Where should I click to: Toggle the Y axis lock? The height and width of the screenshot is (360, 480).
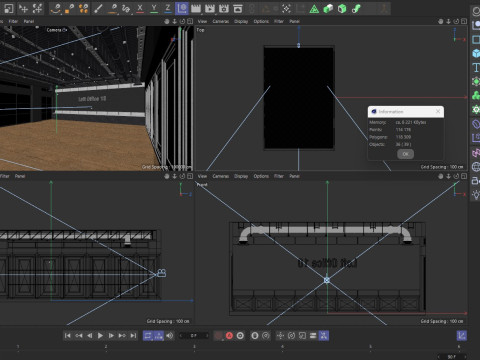tap(154, 9)
